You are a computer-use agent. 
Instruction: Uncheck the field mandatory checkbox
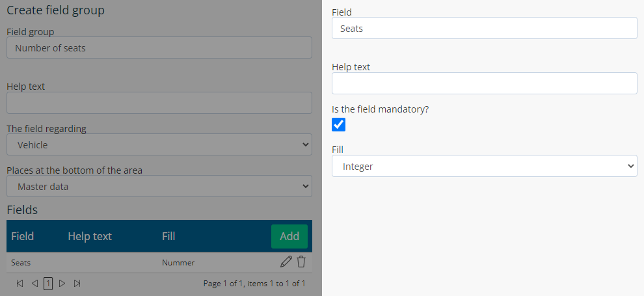click(x=338, y=125)
